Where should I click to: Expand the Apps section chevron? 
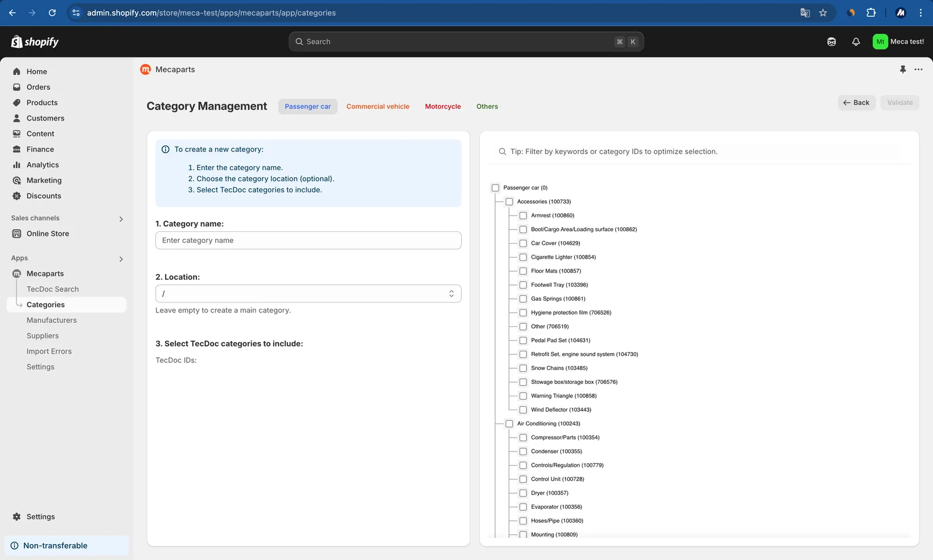coord(121,259)
